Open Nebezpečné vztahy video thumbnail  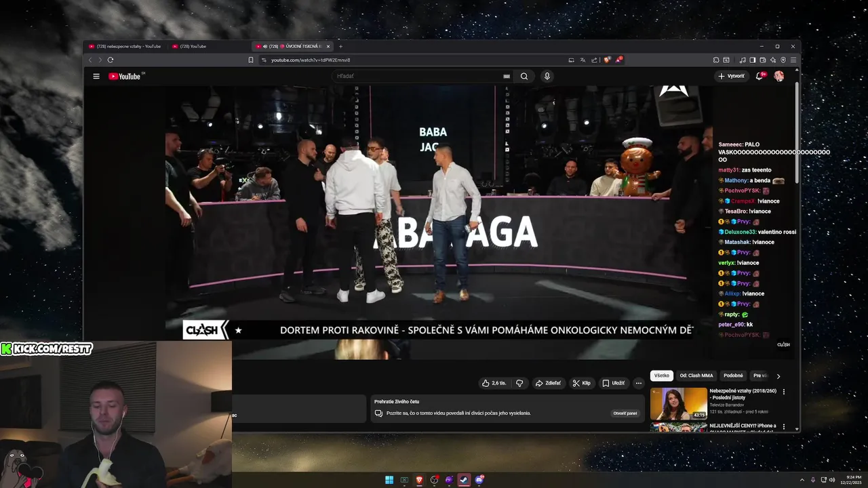[678, 403]
